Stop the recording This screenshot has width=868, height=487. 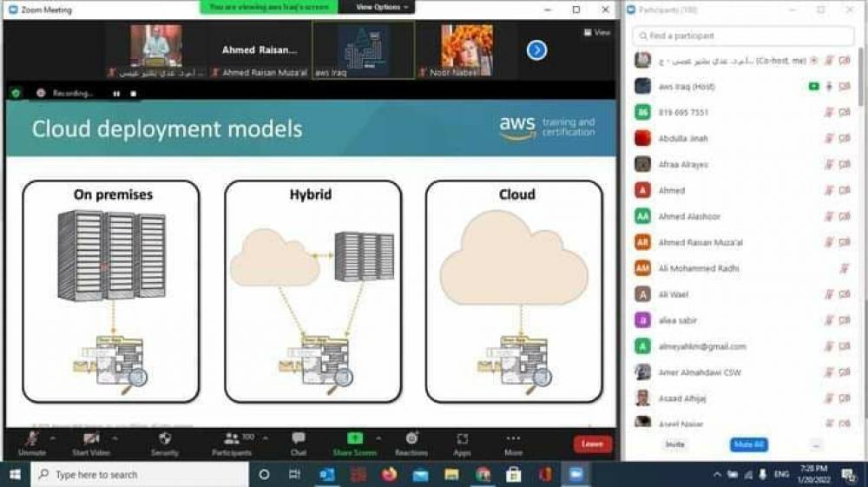[133, 93]
